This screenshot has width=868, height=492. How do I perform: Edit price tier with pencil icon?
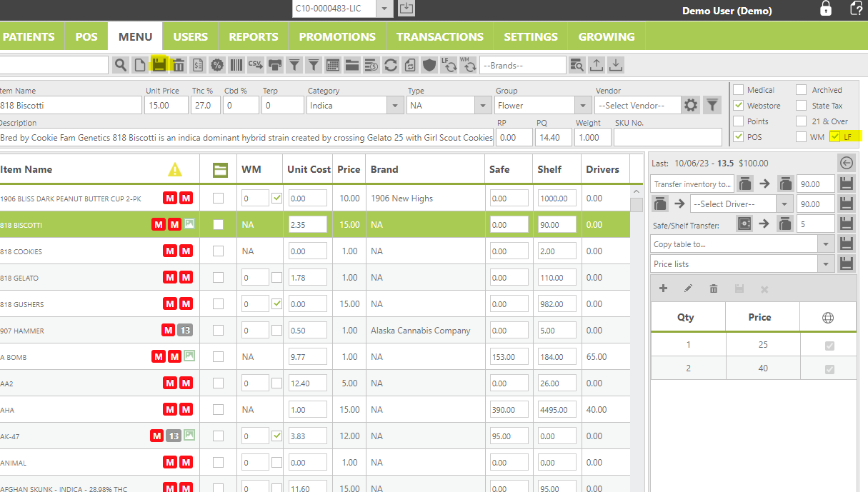pyautogui.click(x=688, y=288)
